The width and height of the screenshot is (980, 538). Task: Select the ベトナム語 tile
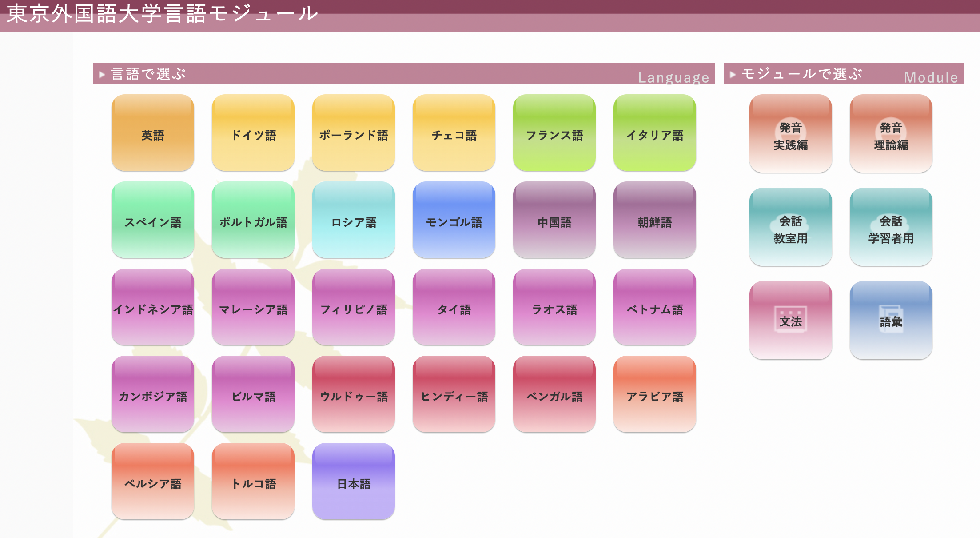tap(655, 307)
